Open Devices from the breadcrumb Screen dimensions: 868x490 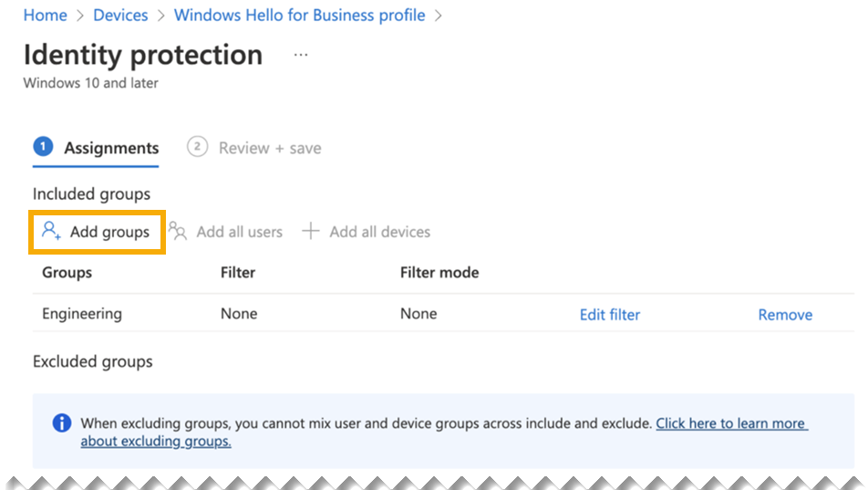[x=120, y=16]
